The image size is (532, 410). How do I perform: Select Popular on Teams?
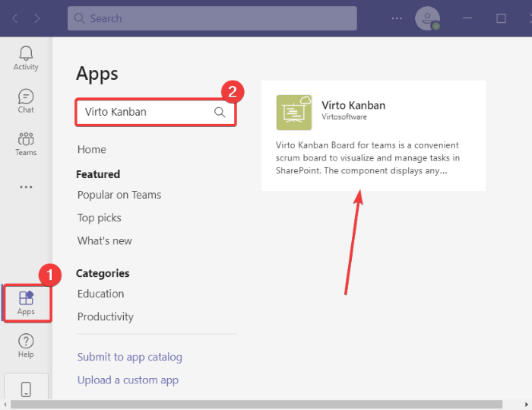click(119, 195)
